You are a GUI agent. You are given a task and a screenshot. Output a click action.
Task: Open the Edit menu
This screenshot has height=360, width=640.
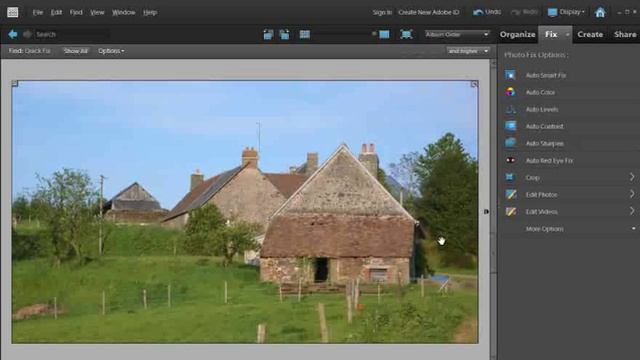tap(56, 12)
